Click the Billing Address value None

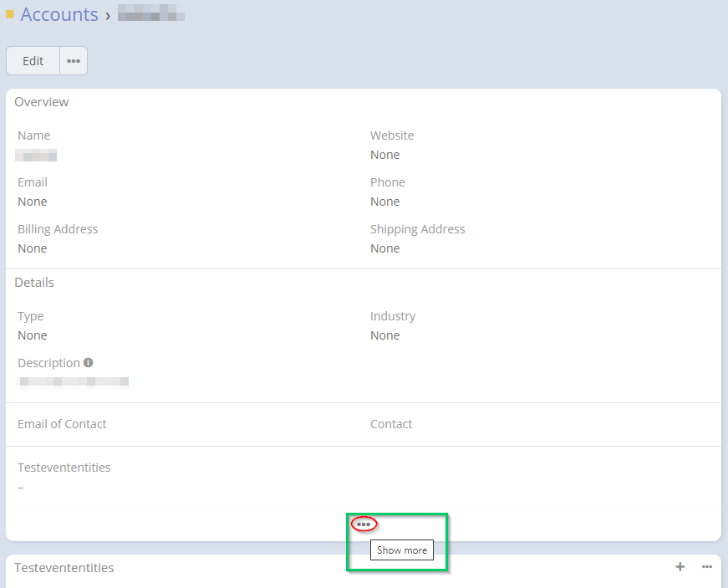click(x=33, y=248)
